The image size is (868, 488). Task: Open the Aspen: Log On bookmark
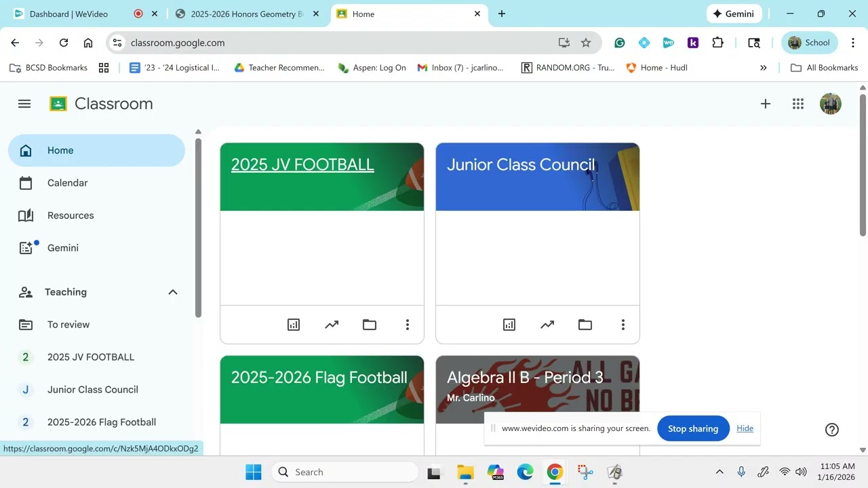372,68
